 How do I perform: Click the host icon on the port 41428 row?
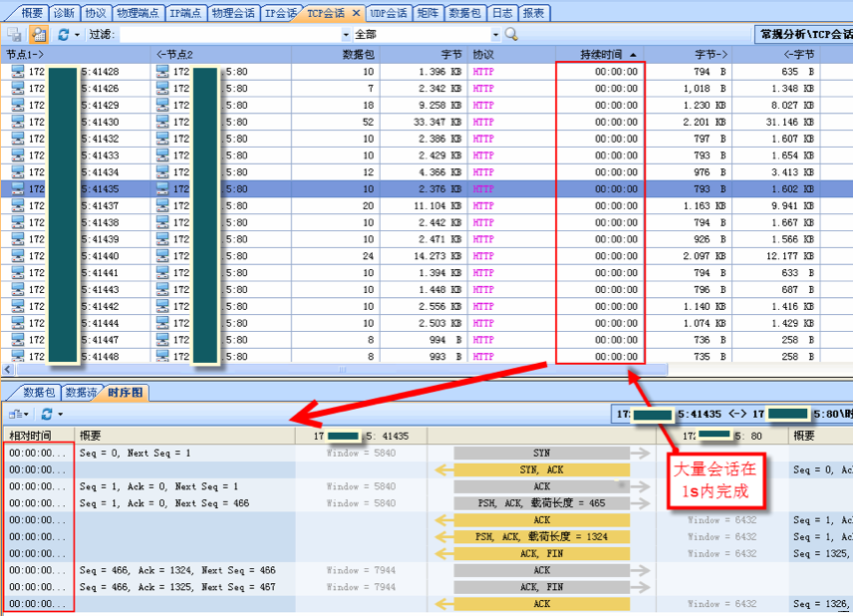point(17,71)
